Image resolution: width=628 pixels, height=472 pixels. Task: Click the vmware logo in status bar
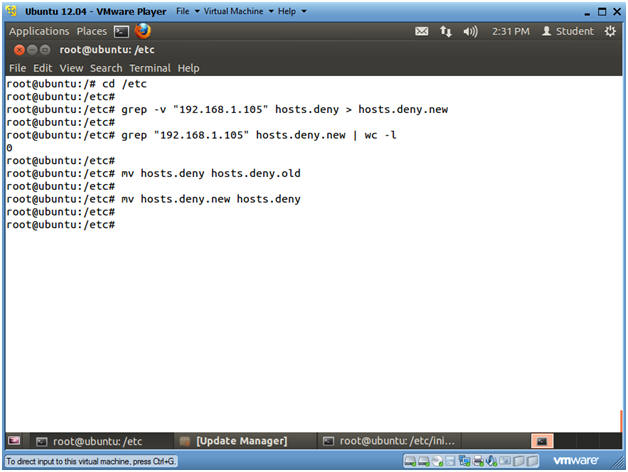[575, 460]
